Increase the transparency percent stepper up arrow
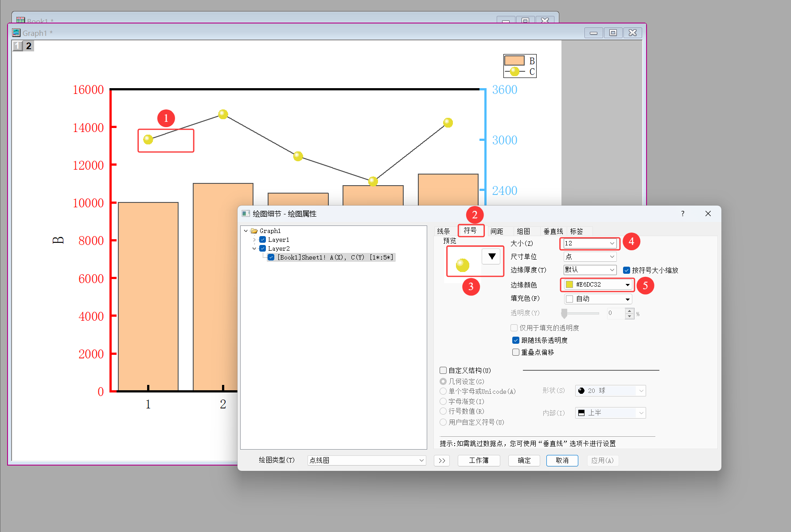Screen dimensions: 791x532 coord(630,311)
